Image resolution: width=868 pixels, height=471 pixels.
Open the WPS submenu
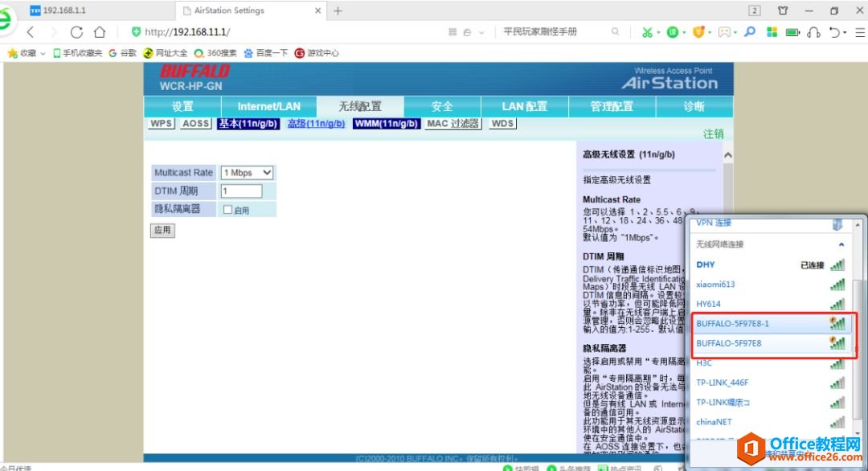click(x=161, y=124)
